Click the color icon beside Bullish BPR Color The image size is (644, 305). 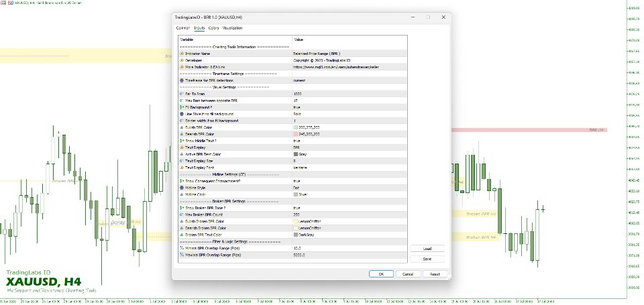click(x=182, y=127)
